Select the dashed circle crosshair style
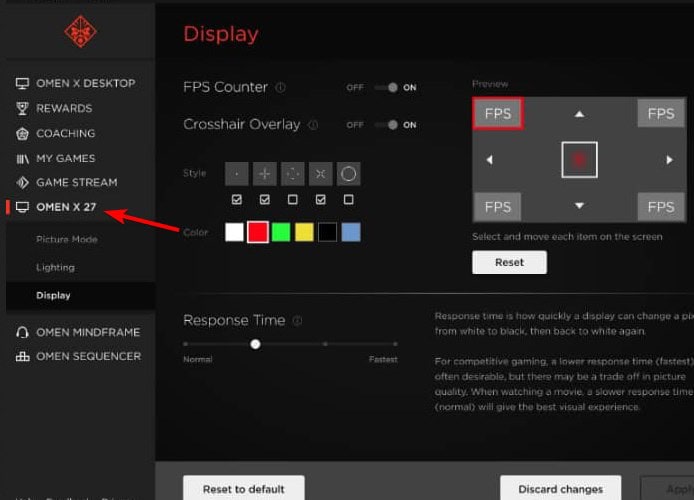Screen dimensions: 694x500 click(x=293, y=174)
